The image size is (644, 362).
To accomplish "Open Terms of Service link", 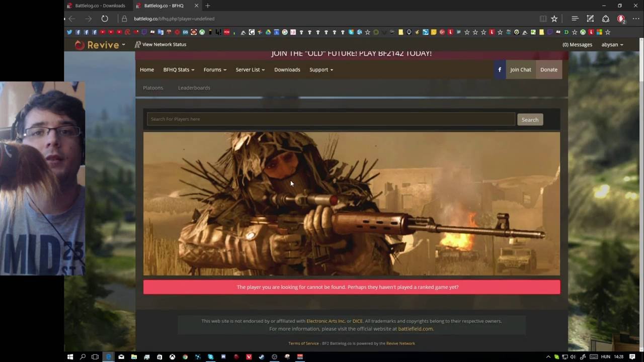I will click(x=303, y=343).
